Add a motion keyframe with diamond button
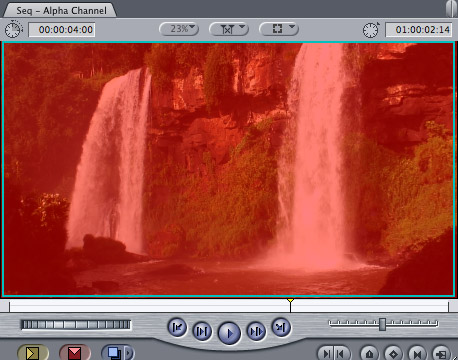This screenshot has width=458, height=360. tap(393, 354)
